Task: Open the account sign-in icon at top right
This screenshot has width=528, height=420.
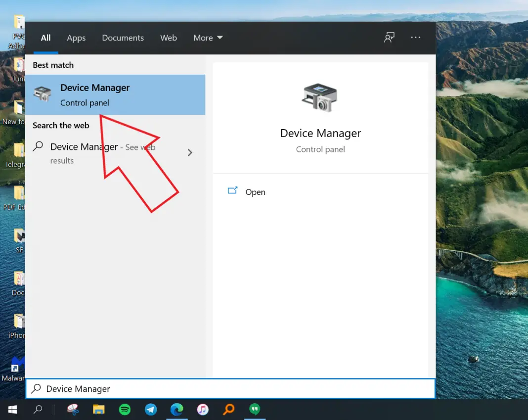Action: [x=389, y=38]
